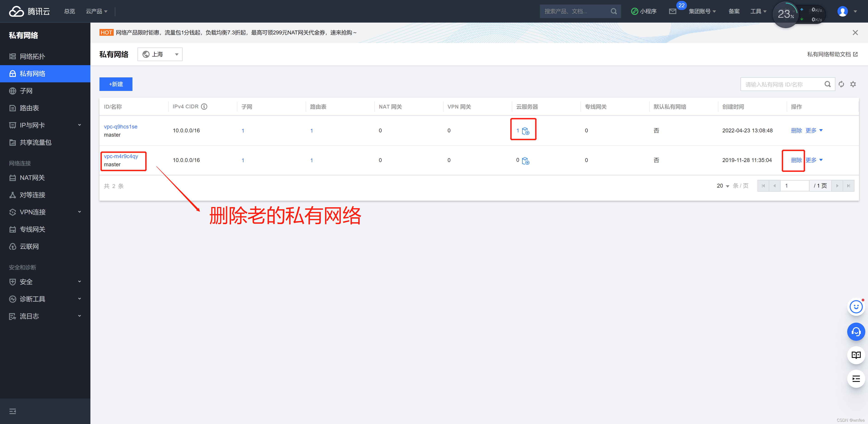Collapse the sidebar using bottom-left icon

[x=12, y=411]
